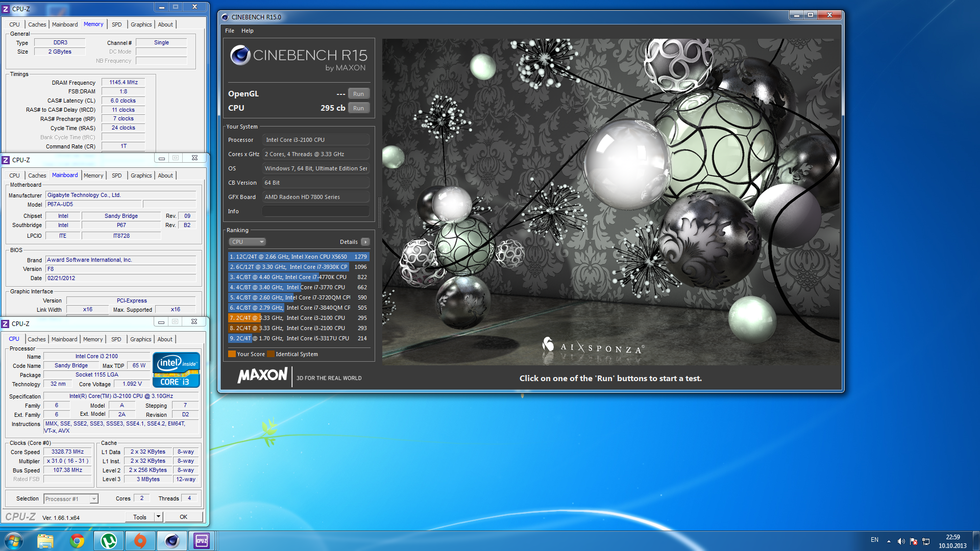Launch Google Chrome from taskbar
This screenshot has width=980, height=551.
point(77,541)
